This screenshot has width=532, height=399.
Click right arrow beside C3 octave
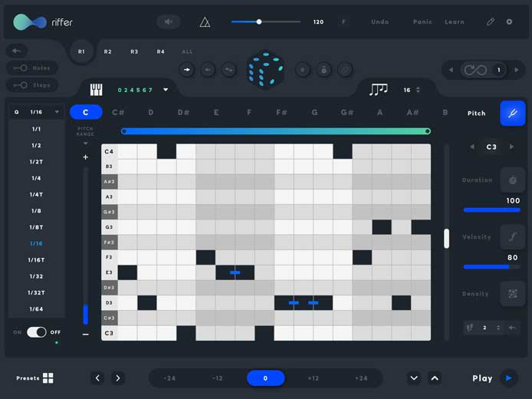(x=511, y=147)
